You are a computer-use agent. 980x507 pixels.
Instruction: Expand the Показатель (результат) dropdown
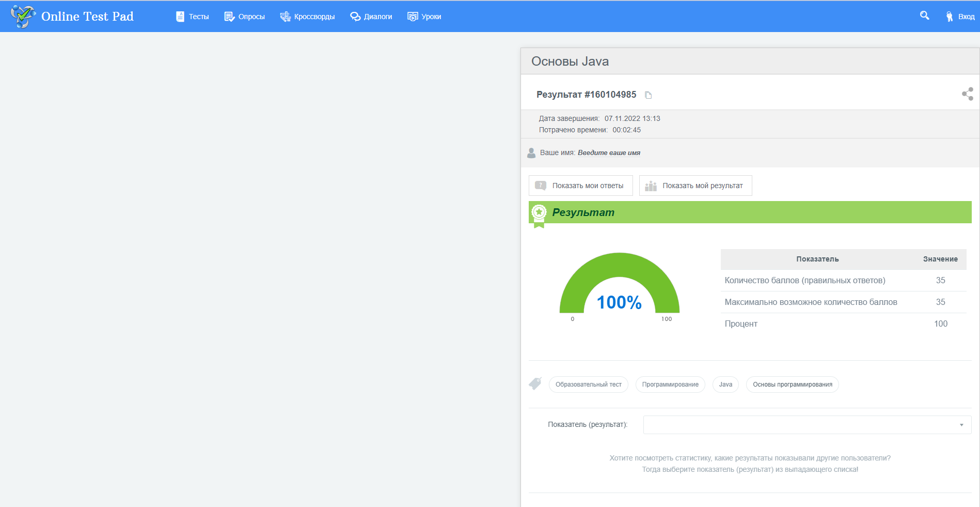tap(807, 425)
